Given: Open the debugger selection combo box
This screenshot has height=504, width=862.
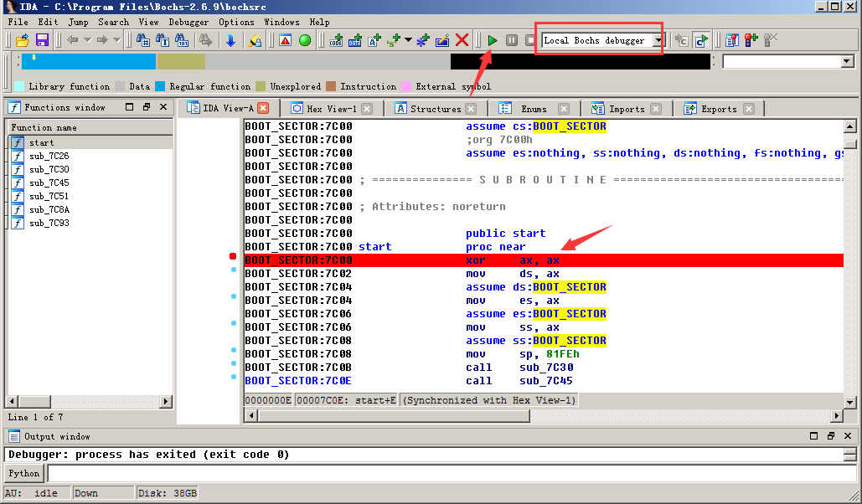Looking at the screenshot, I should [x=658, y=39].
